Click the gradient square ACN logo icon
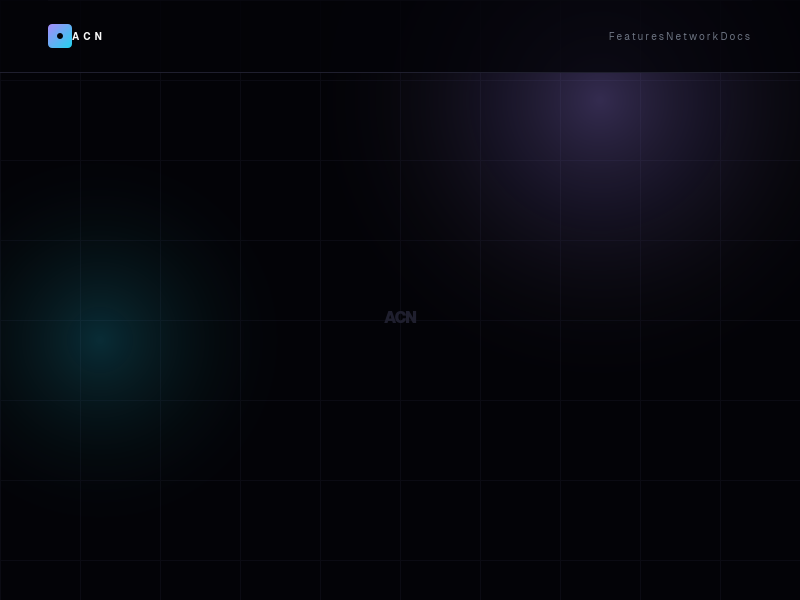 [x=60, y=36]
